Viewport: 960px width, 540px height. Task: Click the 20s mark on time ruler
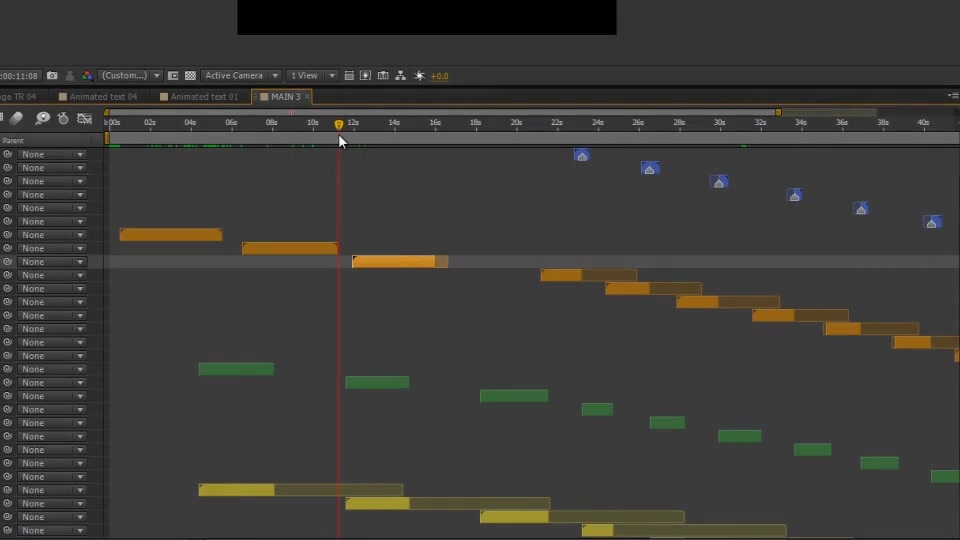(x=516, y=122)
